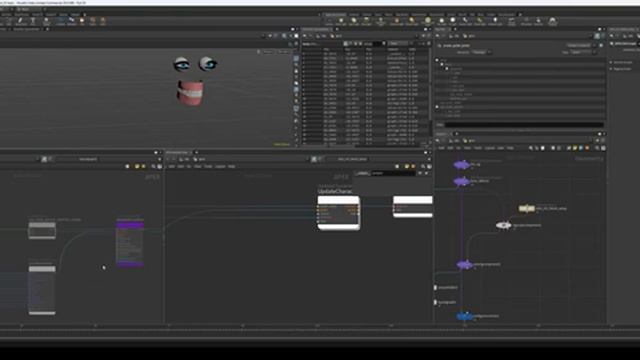Image resolution: width=640 pixels, height=360 pixels.
Task: Select the beige node in right network
Action: tap(527, 209)
